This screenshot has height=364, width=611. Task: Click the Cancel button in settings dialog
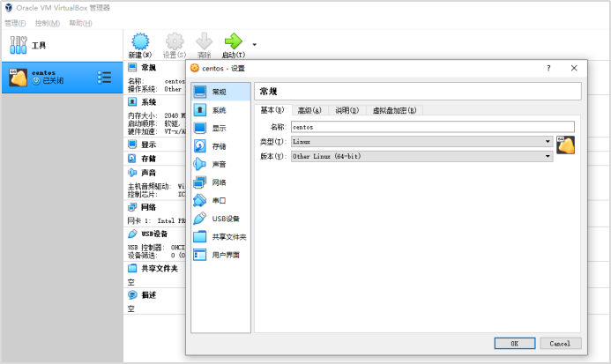[561, 344]
